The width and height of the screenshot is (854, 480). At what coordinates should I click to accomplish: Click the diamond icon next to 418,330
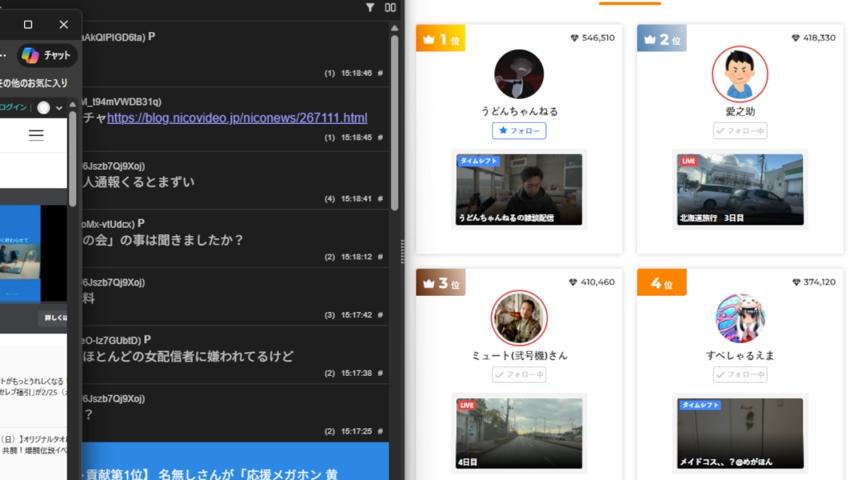pyautogui.click(x=795, y=38)
